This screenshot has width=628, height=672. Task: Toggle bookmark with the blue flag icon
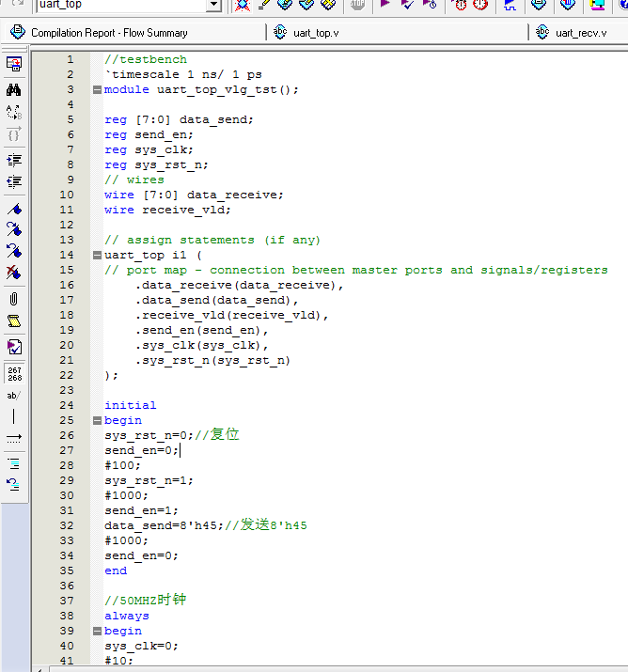click(x=14, y=209)
